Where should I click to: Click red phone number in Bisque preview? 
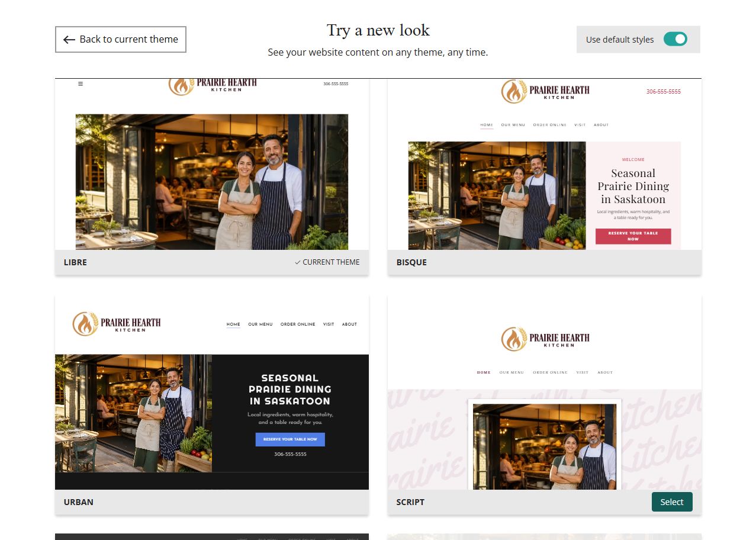coord(664,92)
